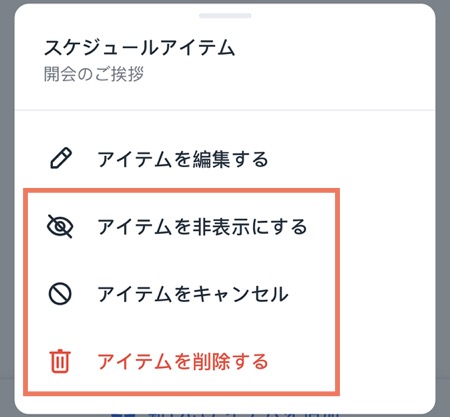Image resolution: width=450 pixels, height=417 pixels.
Task: Open item editor using pencil icon
Action: coord(61,158)
